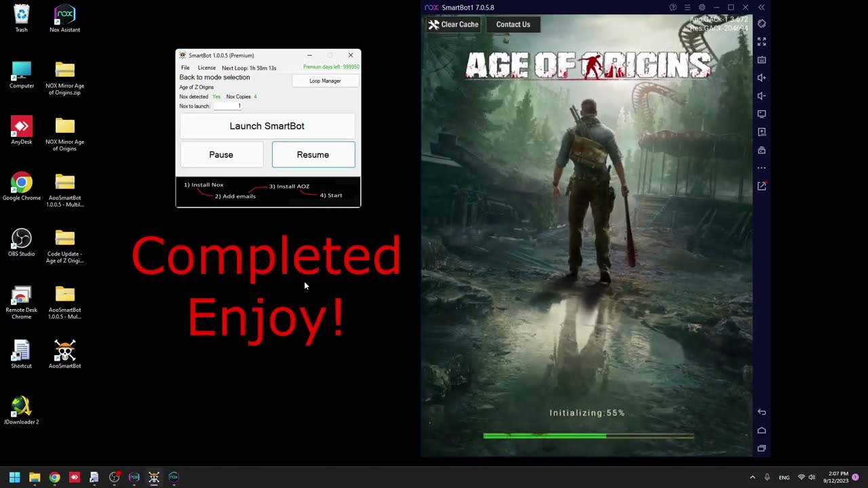Open the File menu in SmartBot
The width and height of the screenshot is (868, 488).
coord(185,68)
